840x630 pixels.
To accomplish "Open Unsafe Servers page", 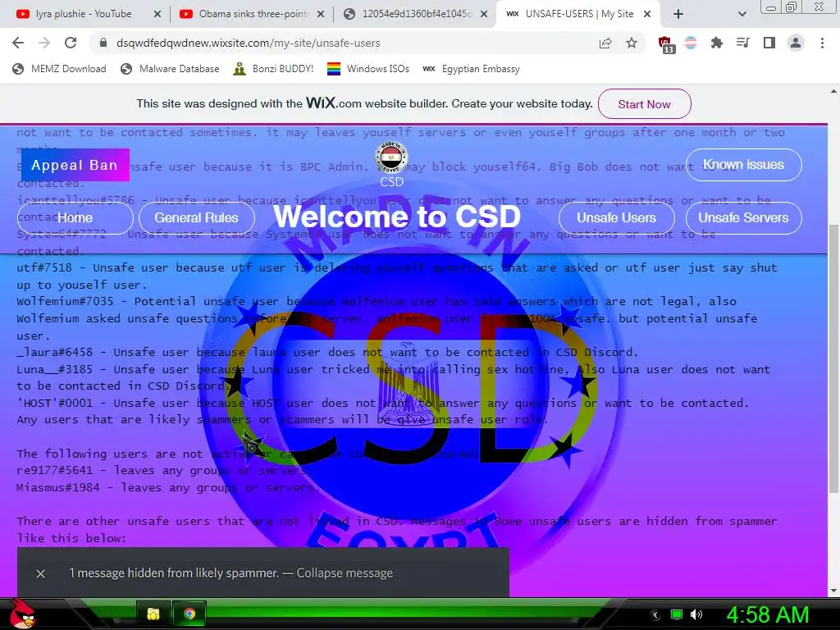I will pyautogui.click(x=743, y=217).
